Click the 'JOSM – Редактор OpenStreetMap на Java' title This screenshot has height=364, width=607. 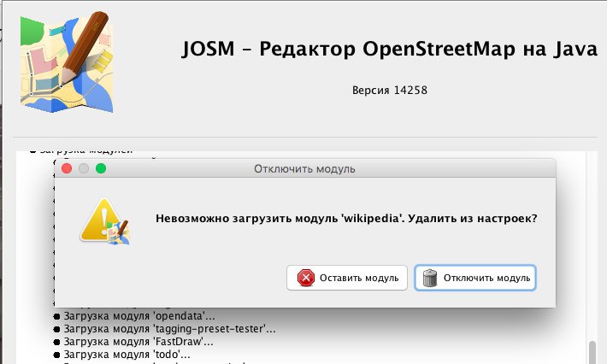pos(390,49)
